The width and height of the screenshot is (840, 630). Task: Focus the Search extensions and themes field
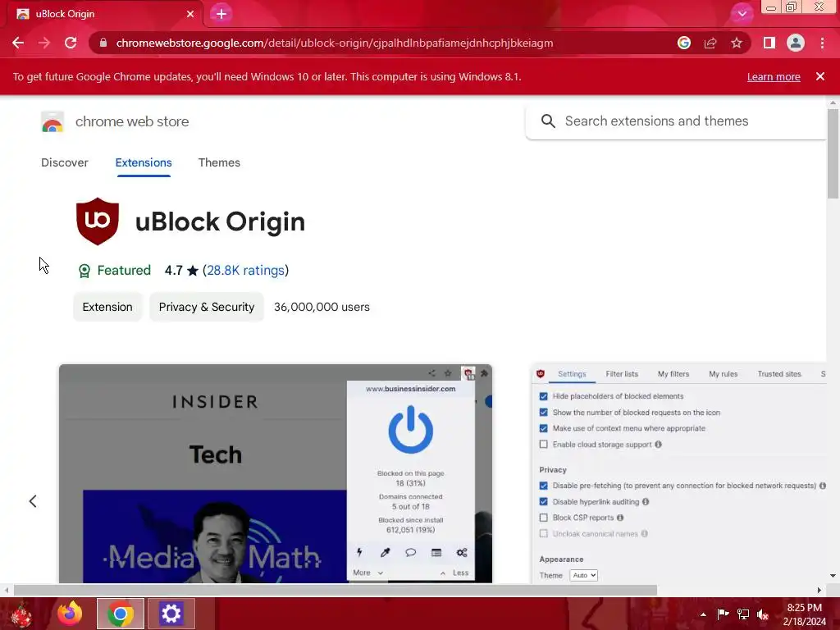[x=676, y=121]
